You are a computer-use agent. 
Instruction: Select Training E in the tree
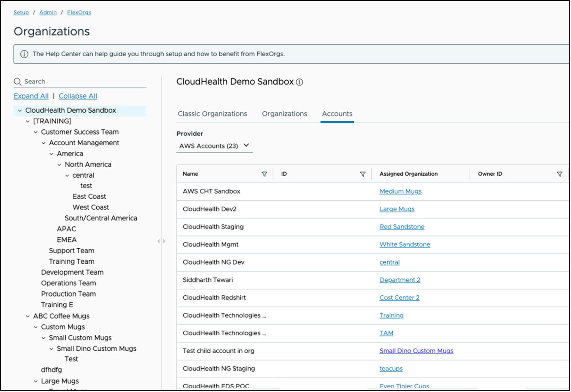point(57,305)
